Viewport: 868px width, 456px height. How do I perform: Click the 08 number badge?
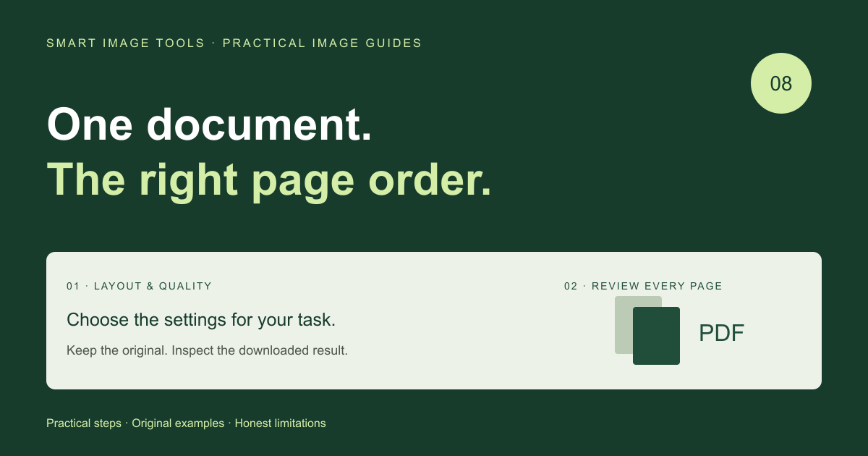pyautogui.click(x=781, y=83)
